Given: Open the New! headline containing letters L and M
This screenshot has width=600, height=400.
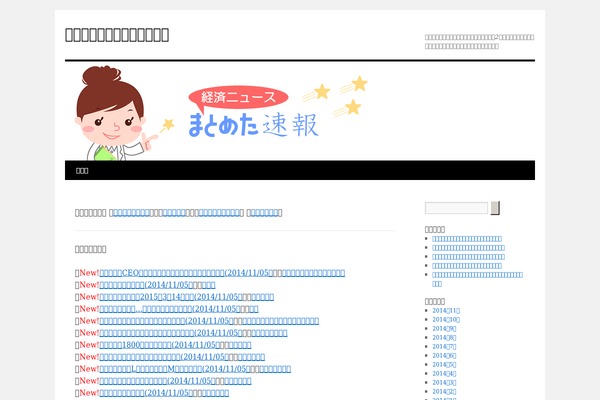Looking at the screenshot, I should pyautogui.click(x=174, y=369).
